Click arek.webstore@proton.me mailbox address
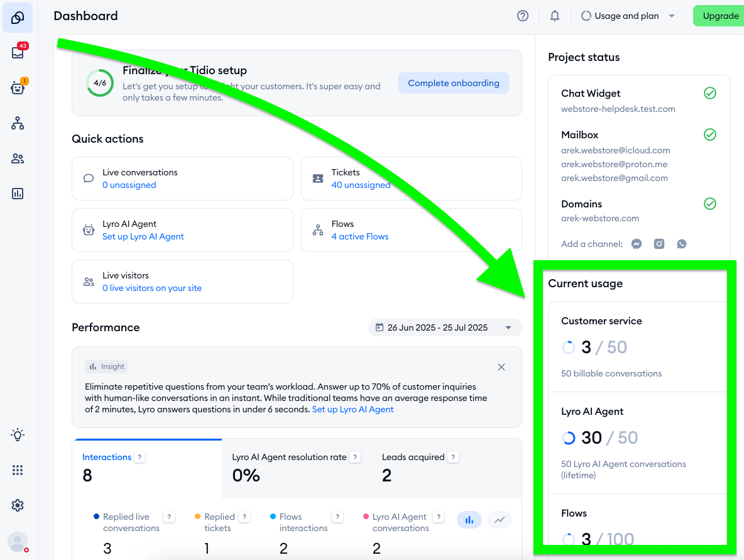 click(614, 164)
